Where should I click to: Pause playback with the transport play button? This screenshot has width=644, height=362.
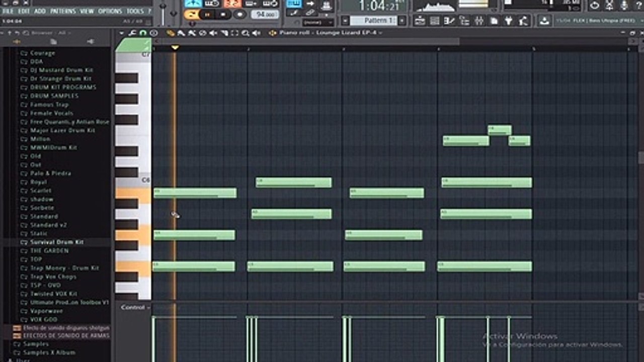207,14
